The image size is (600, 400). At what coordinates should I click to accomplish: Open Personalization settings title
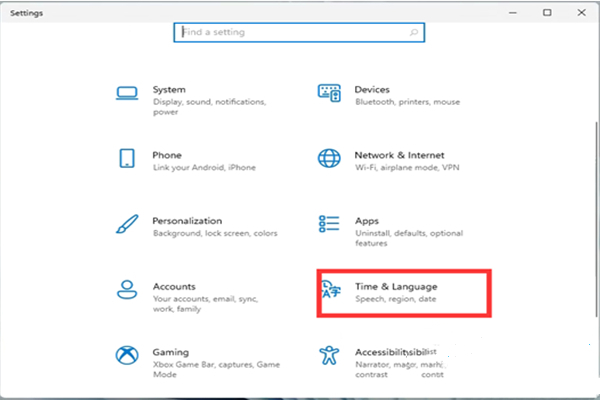[x=187, y=221]
